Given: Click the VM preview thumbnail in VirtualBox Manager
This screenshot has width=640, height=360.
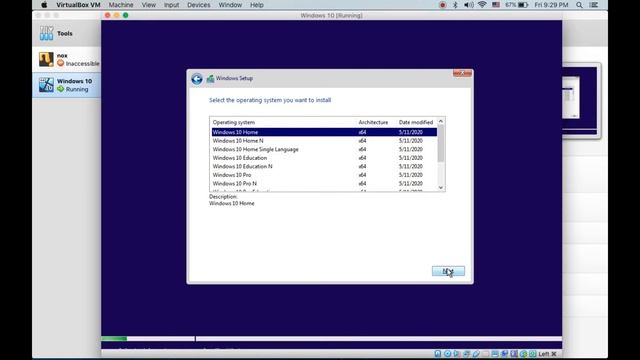Looking at the screenshot, I should [580, 100].
